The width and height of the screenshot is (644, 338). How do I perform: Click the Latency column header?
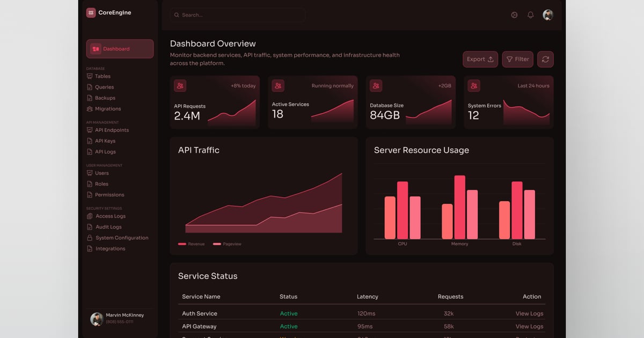pyautogui.click(x=368, y=297)
